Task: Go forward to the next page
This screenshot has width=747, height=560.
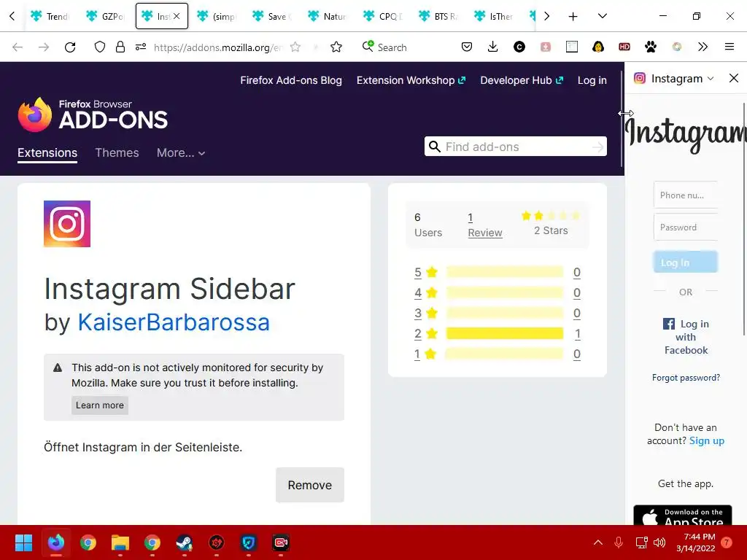Action: (44, 47)
